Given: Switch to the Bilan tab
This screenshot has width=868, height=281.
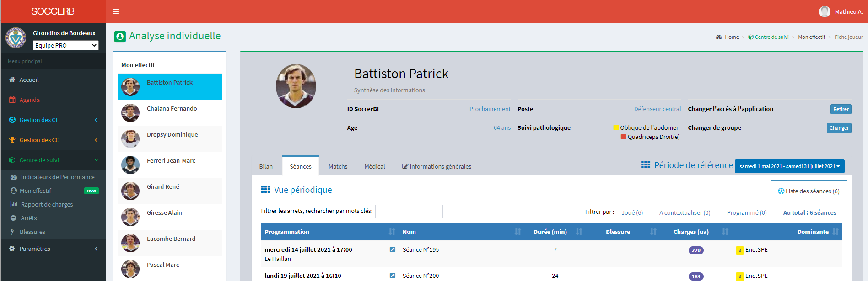Looking at the screenshot, I should pos(266,166).
